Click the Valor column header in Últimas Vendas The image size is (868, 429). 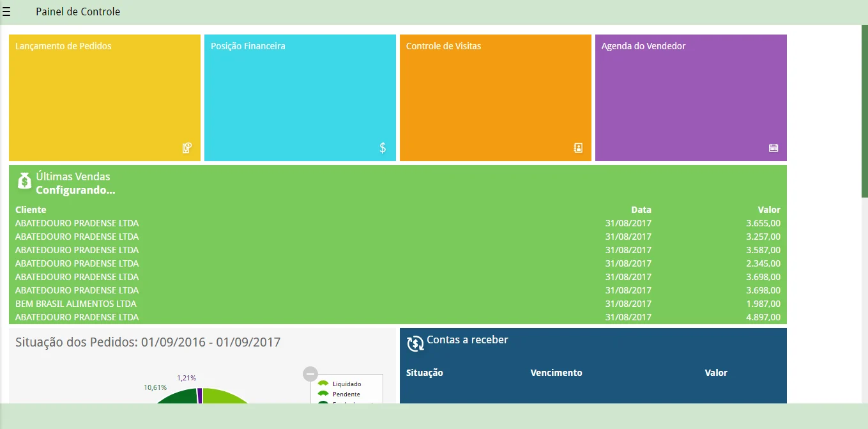pos(769,210)
